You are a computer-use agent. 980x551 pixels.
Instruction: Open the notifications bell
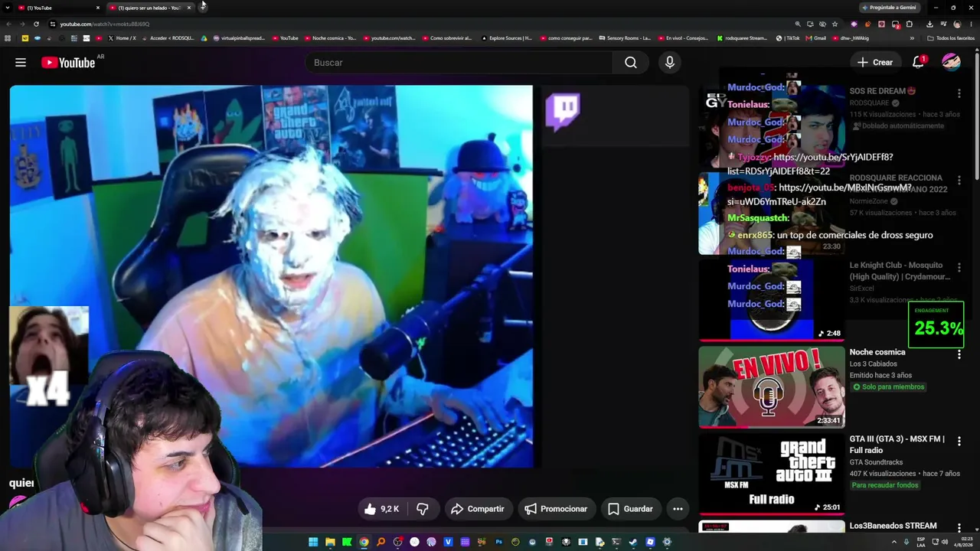tap(918, 62)
